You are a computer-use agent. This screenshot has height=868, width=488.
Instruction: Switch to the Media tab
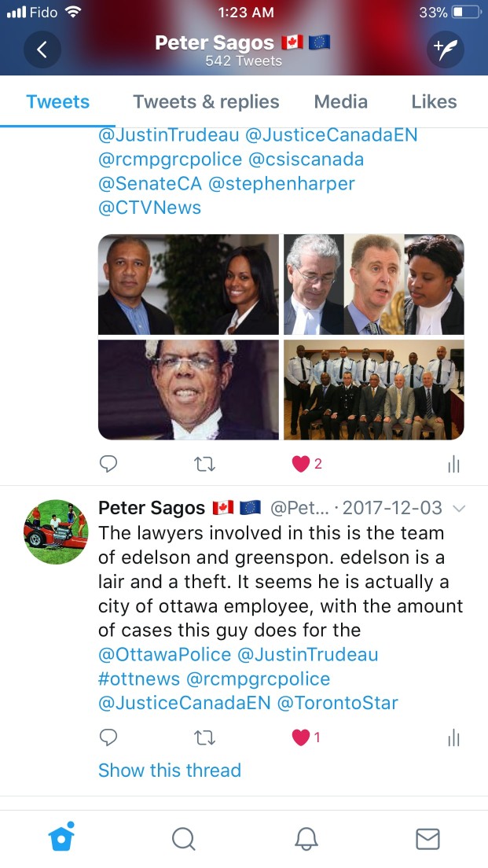tap(341, 102)
